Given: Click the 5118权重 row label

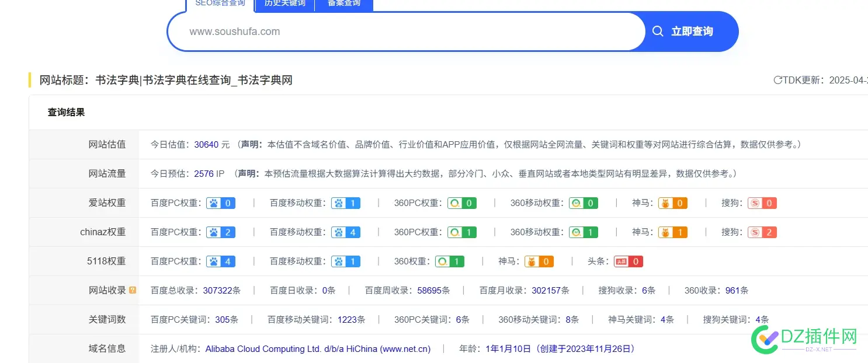Looking at the screenshot, I should 106,261.
